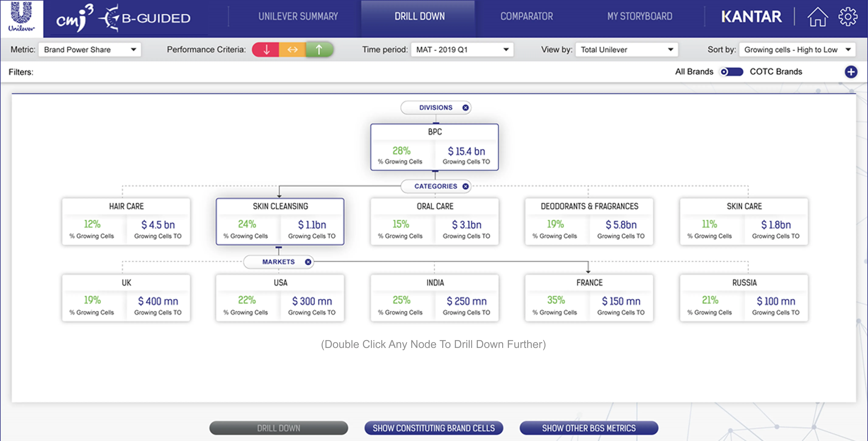Select the Skin Care category node
The height and width of the screenshot is (441, 868).
[x=744, y=222]
